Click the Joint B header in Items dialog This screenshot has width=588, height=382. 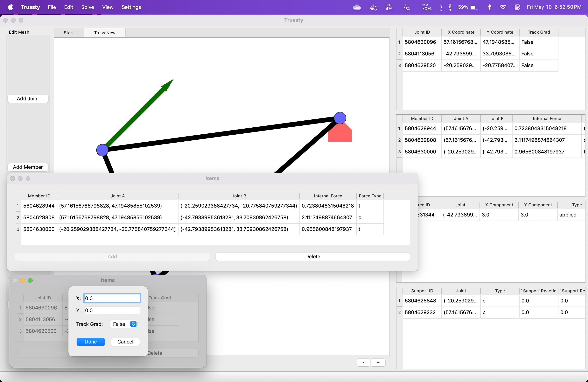click(x=239, y=196)
